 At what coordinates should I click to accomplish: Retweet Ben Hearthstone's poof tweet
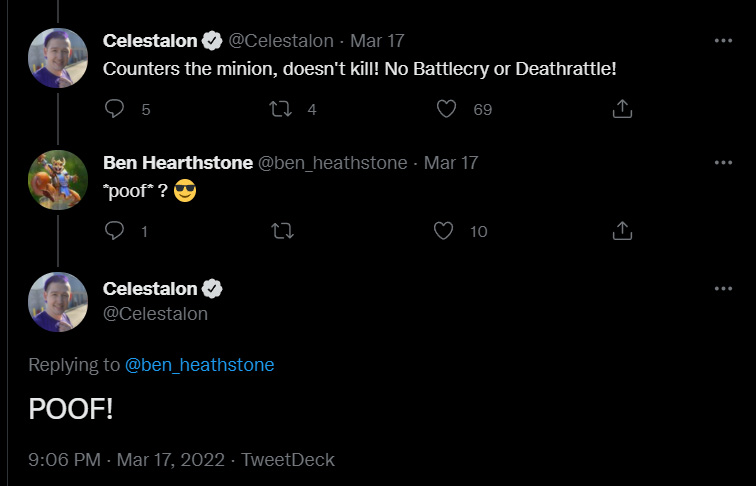pyautogui.click(x=282, y=231)
